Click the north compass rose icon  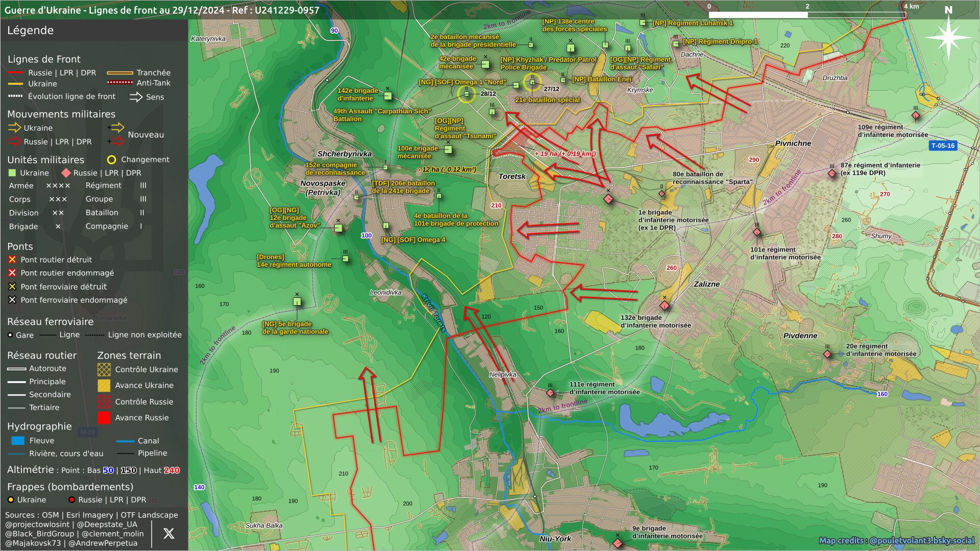pyautogui.click(x=948, y=37)
